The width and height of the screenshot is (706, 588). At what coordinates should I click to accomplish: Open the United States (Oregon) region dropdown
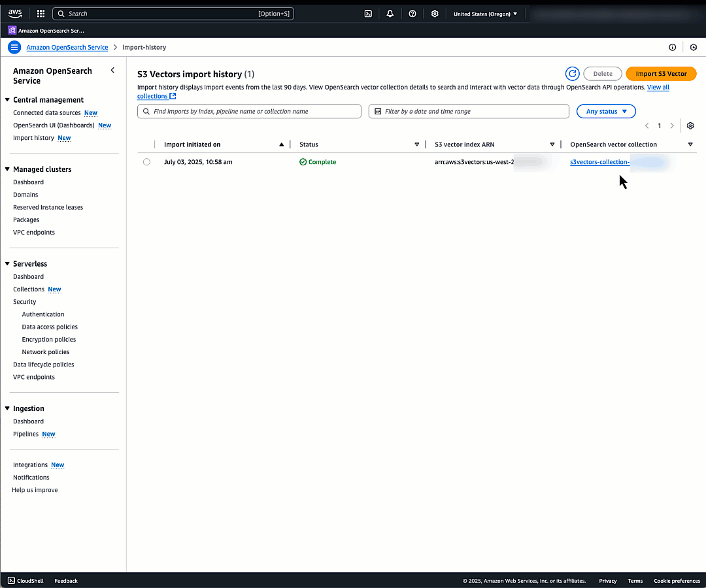click(x=485, y=14)
